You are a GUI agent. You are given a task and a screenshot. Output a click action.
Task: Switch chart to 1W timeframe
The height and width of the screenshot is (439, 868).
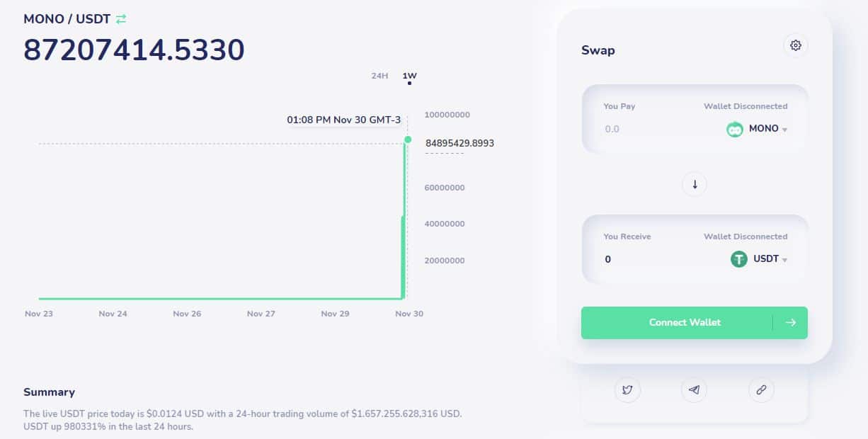click(409, 76)
